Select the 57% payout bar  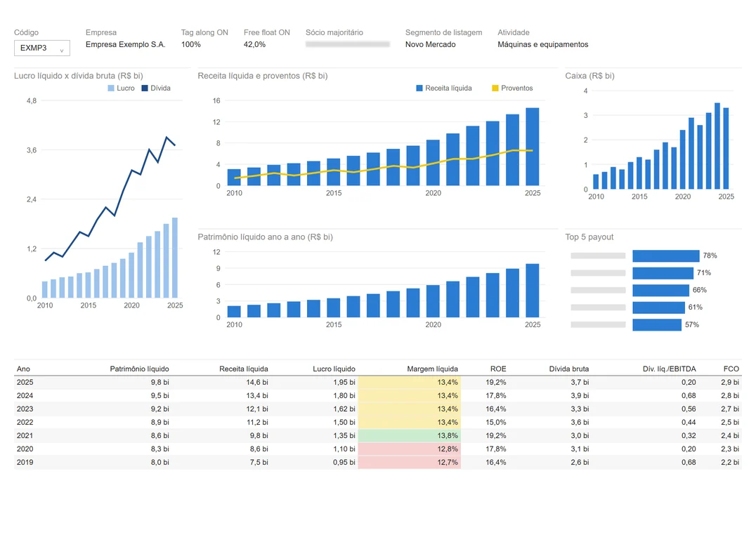(x=657, y=325)
